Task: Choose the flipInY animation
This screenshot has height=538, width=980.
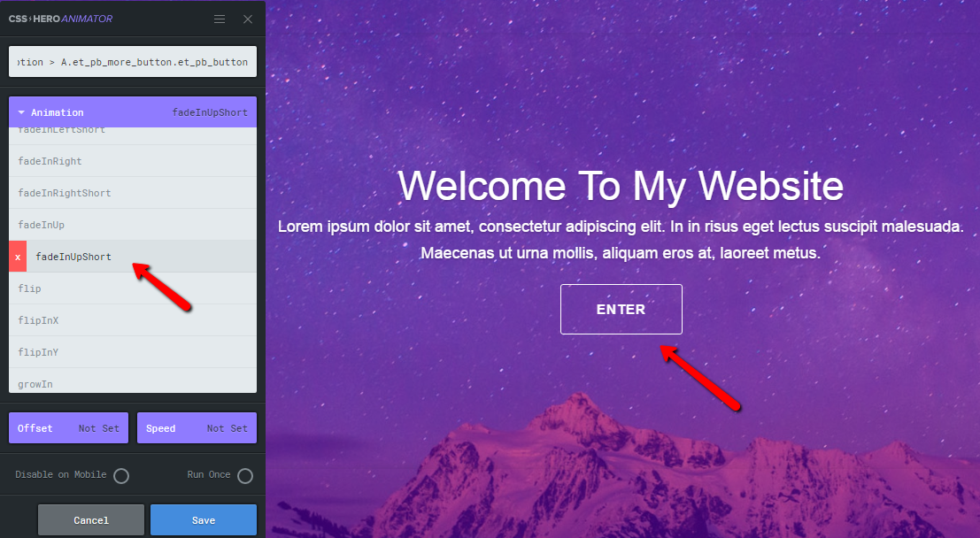Action: point(133,352)
